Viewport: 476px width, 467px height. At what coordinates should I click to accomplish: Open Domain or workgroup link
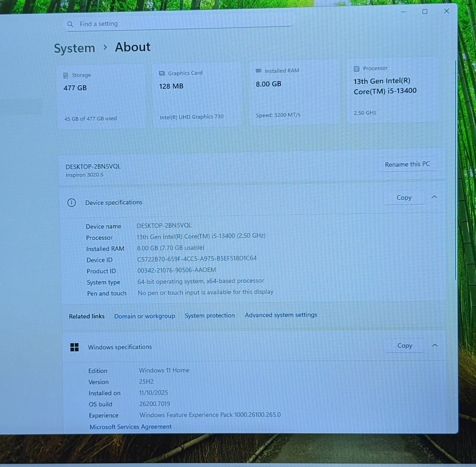coord(144,316)
